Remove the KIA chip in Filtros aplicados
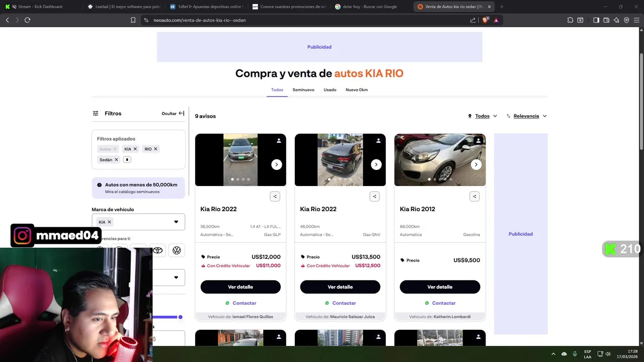 [135, 149]
